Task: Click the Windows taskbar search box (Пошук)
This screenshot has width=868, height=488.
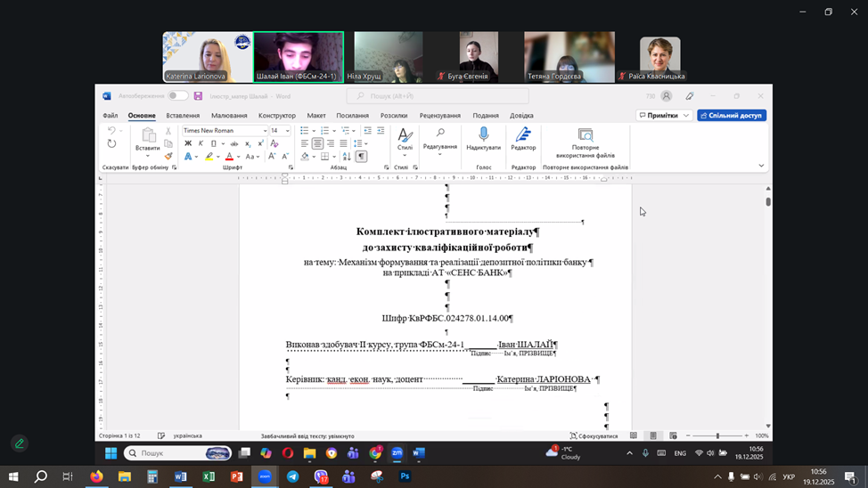Action: 178,453
